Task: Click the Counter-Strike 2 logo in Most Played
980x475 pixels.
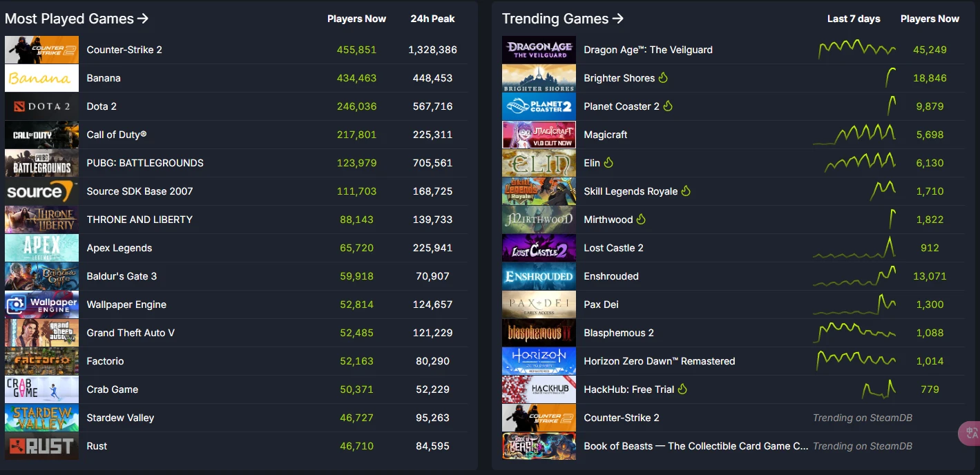Action: 41,50
